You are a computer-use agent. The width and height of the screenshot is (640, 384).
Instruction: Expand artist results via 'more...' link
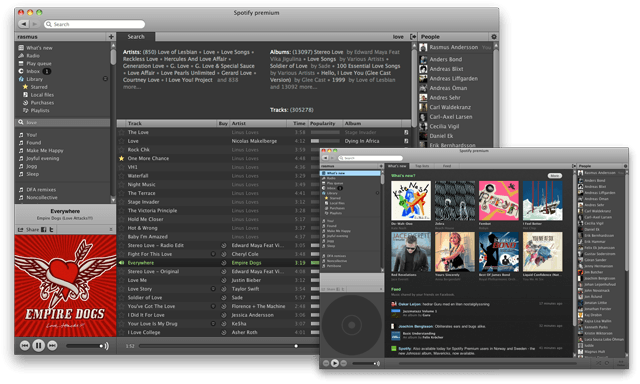132,87
